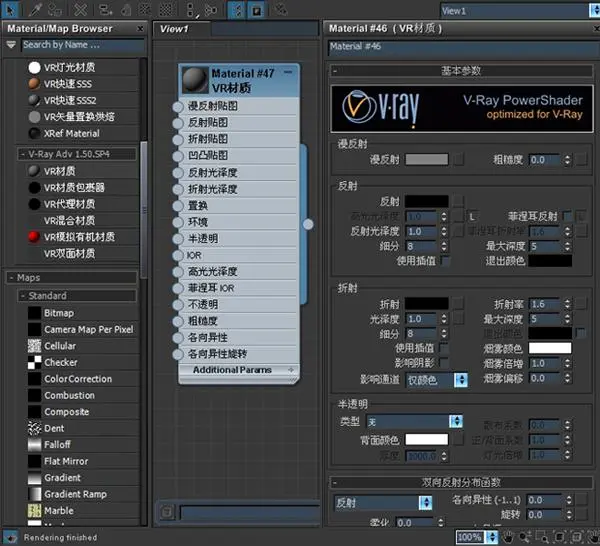Click the Pan tool hand icon

click(x=508, y=537)
